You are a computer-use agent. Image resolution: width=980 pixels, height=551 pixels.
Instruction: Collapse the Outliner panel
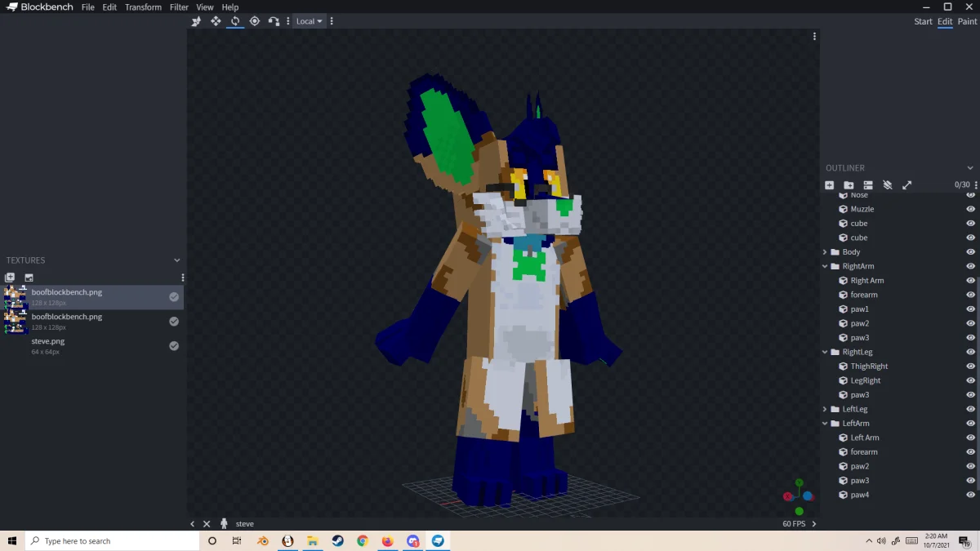pyautogui.click(x=970, y=167)
